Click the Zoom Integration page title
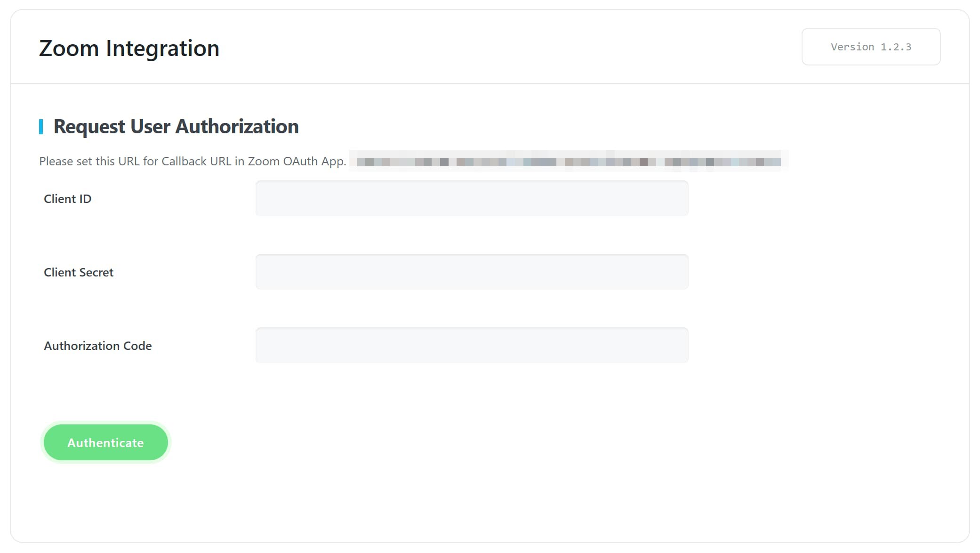The width and height of the screenshot is (980, 553). [129, 48]
